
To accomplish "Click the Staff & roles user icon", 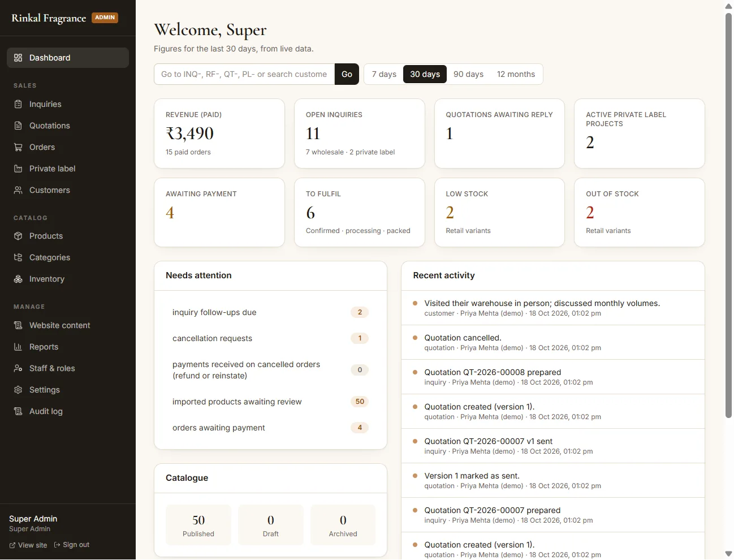I will 18,368.
